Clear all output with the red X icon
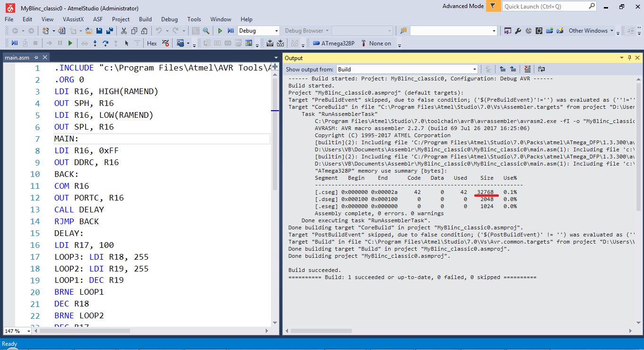The width and height of the screenshot is (644, 350). point(528,69)
